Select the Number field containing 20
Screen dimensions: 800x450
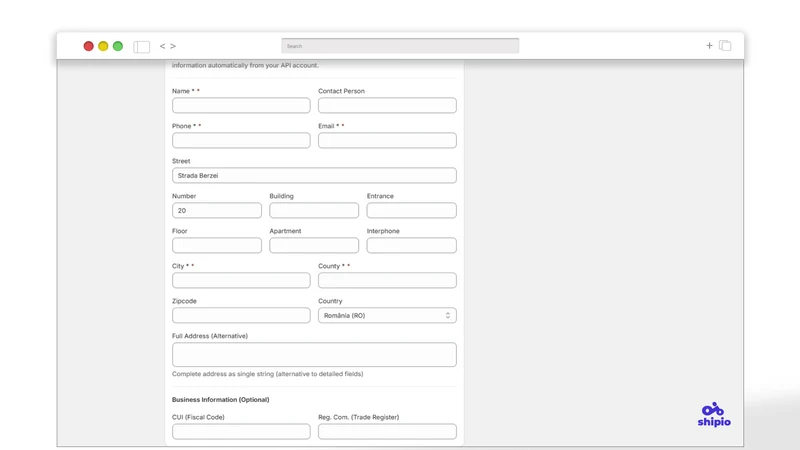tap(217, 210)
